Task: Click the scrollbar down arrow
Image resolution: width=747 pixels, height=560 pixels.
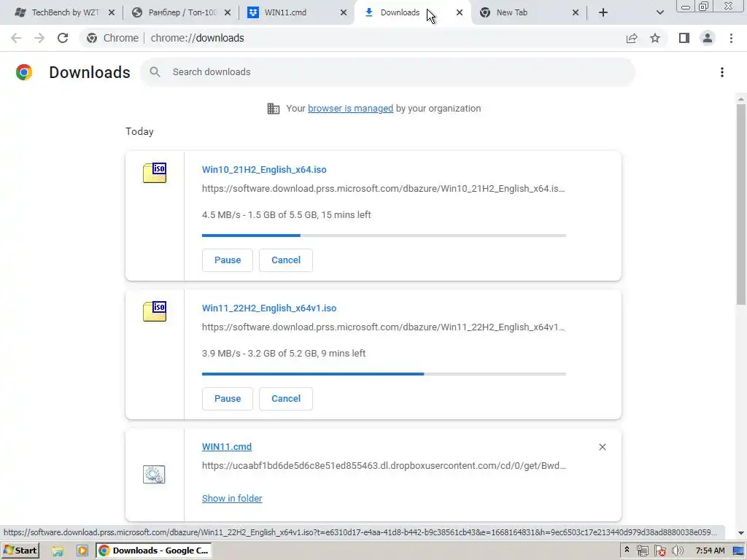Action: tap(741, 533)
